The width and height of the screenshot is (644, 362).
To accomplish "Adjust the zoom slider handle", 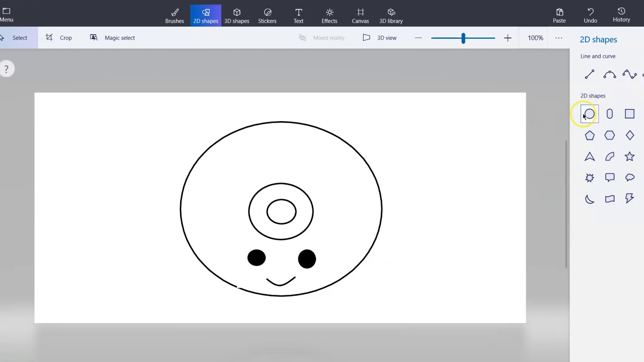I will tap(463, 38).
